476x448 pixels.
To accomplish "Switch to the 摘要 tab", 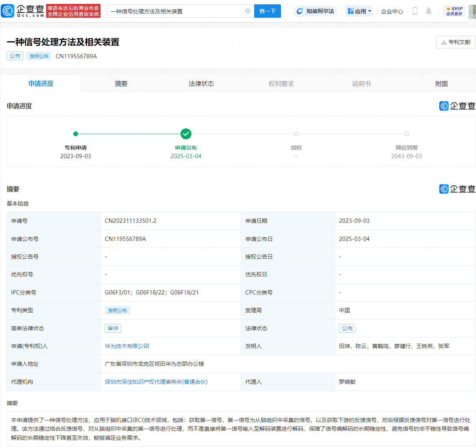I will coord(121,83).
